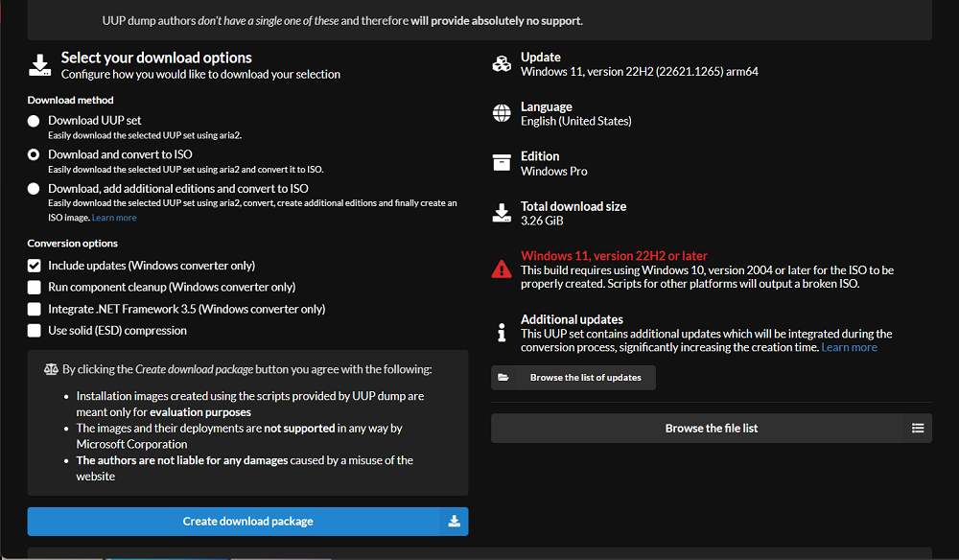The image size is (959, 560).
Task: Click the balance scale icon in agreement box
Action: pyautogui.click(x=52, y=369)
